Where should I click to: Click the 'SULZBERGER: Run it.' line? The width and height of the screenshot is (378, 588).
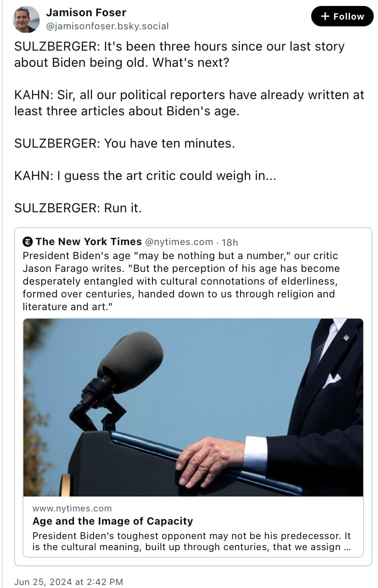tap(78, 208)
